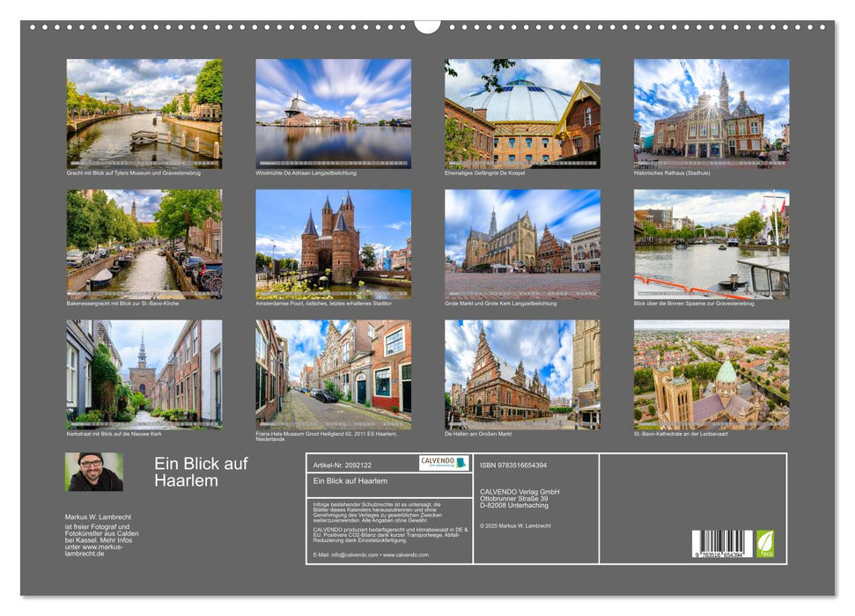855x616 pixels.
Task: Select the St.-Bavo-Kathedrale aerial photo
Action: pos(708,374)
